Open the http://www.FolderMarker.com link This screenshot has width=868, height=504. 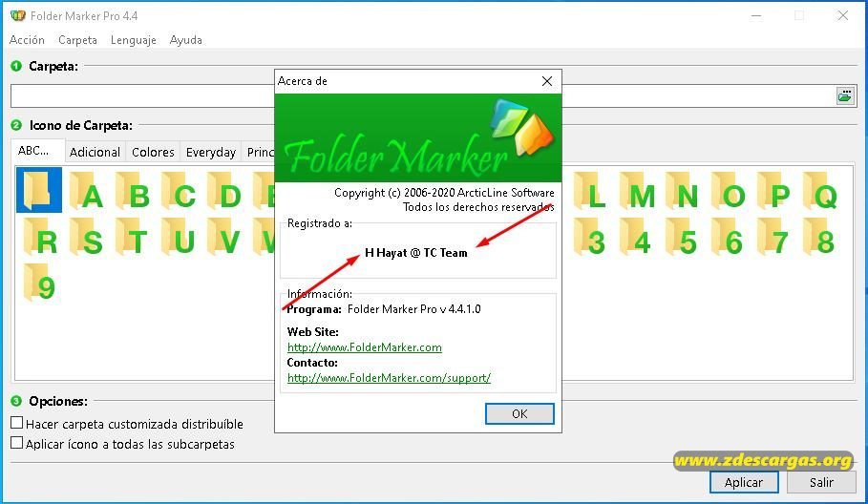(365, 347)
